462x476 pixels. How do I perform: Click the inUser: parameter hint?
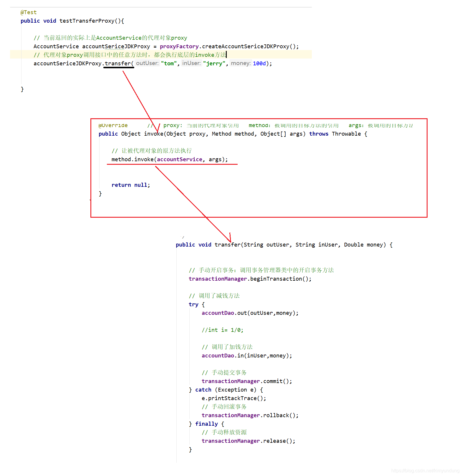click(x=191, y=63)
